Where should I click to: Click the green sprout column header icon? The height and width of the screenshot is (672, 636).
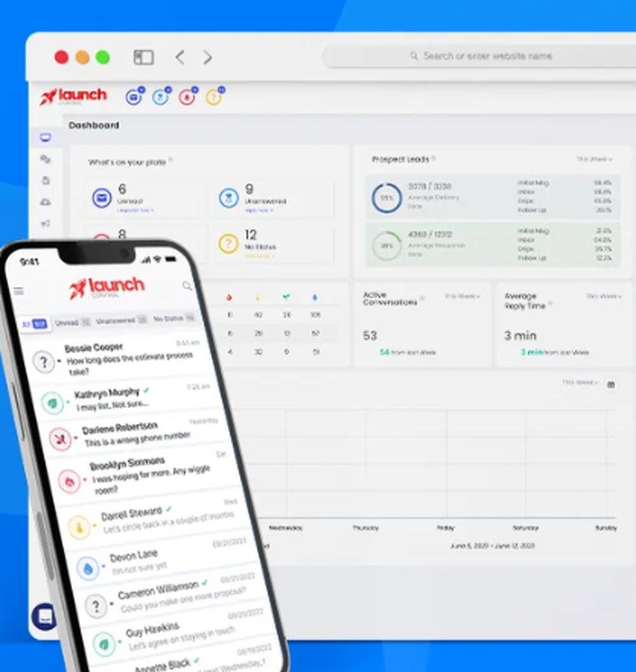[286, 296]
